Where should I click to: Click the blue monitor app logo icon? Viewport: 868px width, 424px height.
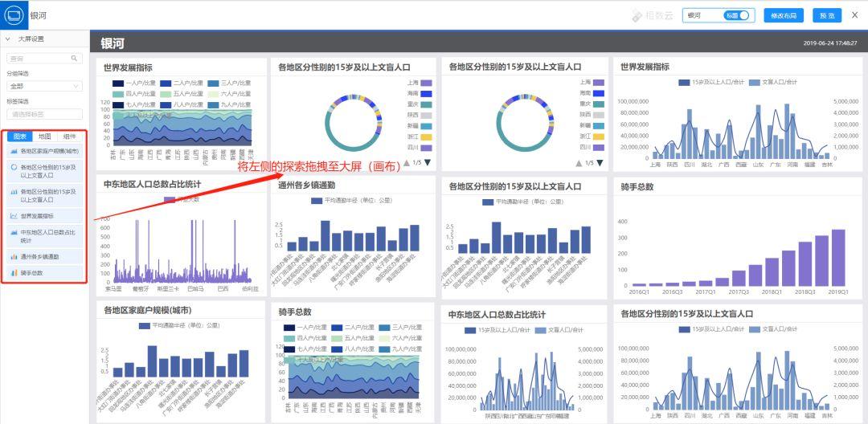pos(14,15)
